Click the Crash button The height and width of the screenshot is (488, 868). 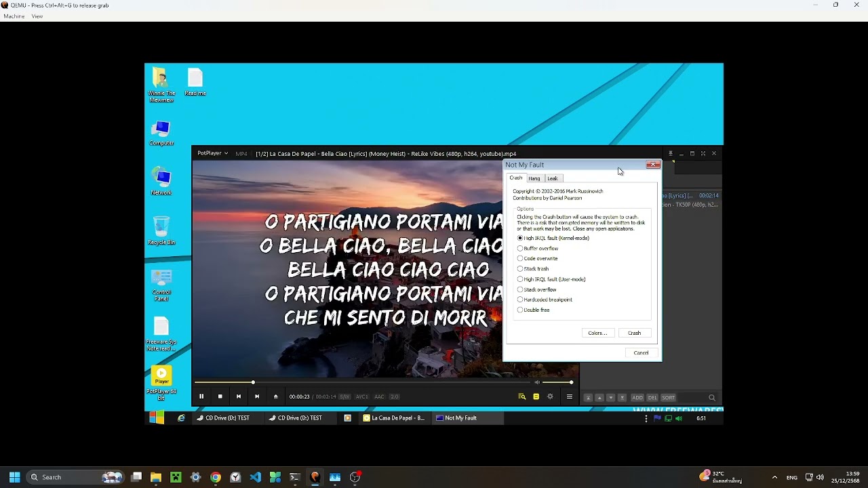tap(634, 333)
